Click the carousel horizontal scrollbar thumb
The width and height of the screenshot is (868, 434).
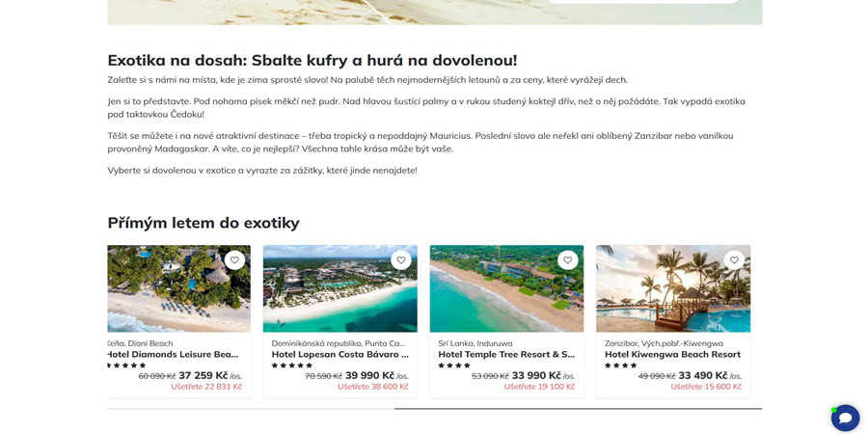click(578, 409)
